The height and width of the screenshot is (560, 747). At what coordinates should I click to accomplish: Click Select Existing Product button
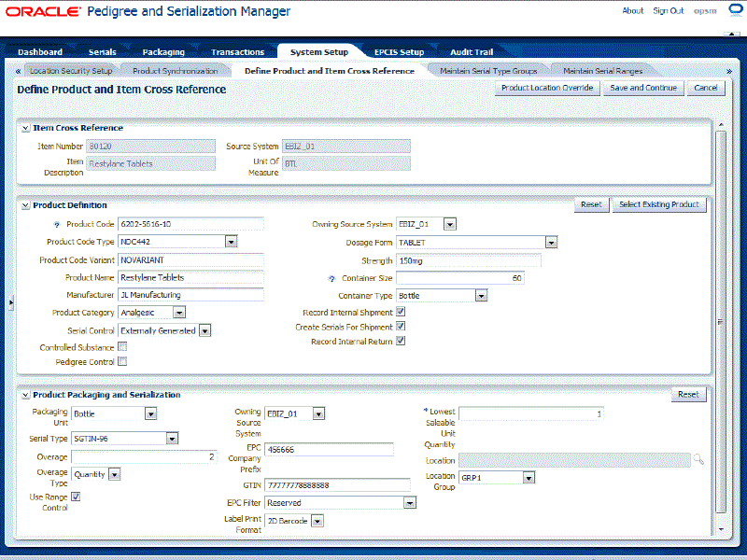pos(659,204)
